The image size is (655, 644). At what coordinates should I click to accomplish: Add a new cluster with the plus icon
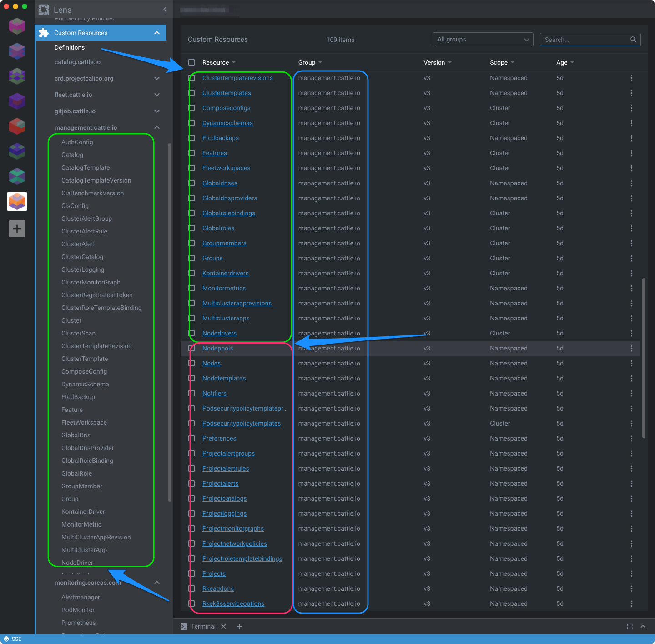[17, 229]
